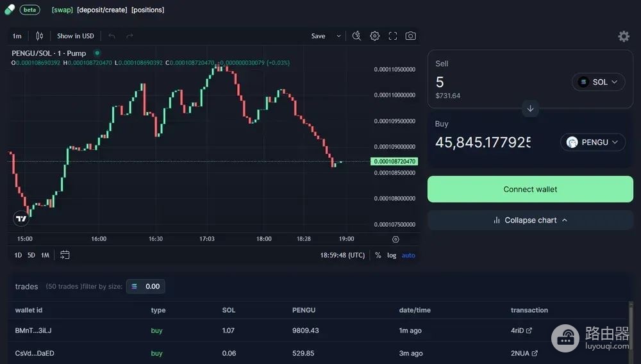Click the PENGU column header
The image size is (641, 364).
click(304, 310)
